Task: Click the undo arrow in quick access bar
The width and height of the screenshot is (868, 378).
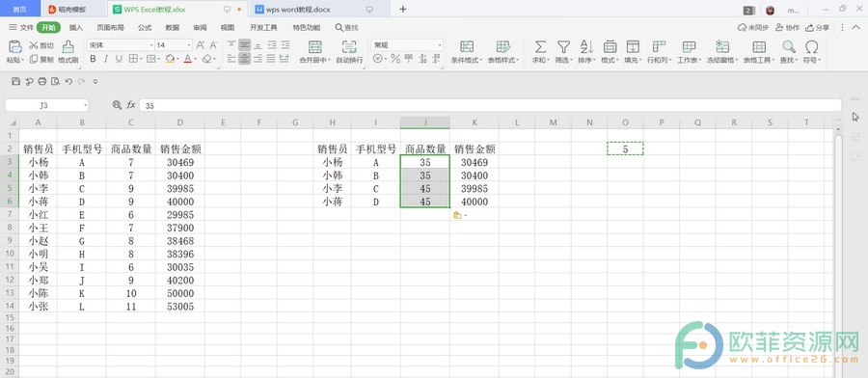Action: pyautogui.click(x=68, y=81)
